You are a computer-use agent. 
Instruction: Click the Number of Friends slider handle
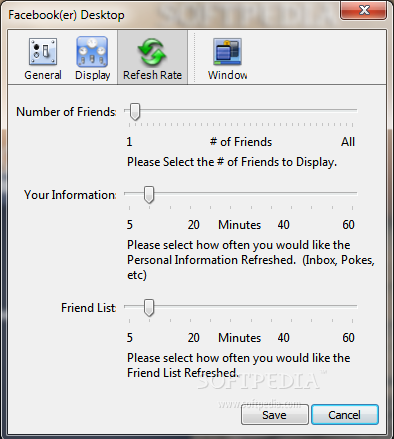135,111
